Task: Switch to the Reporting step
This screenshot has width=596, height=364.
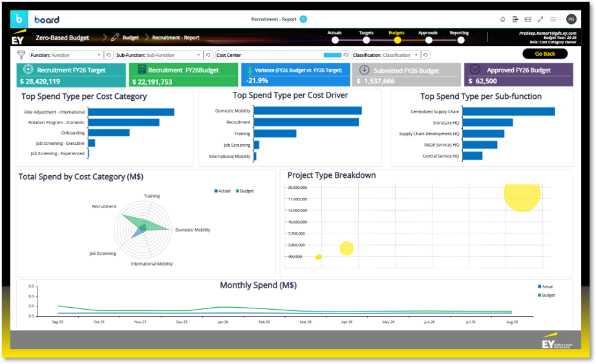Action: click(460, 39)
